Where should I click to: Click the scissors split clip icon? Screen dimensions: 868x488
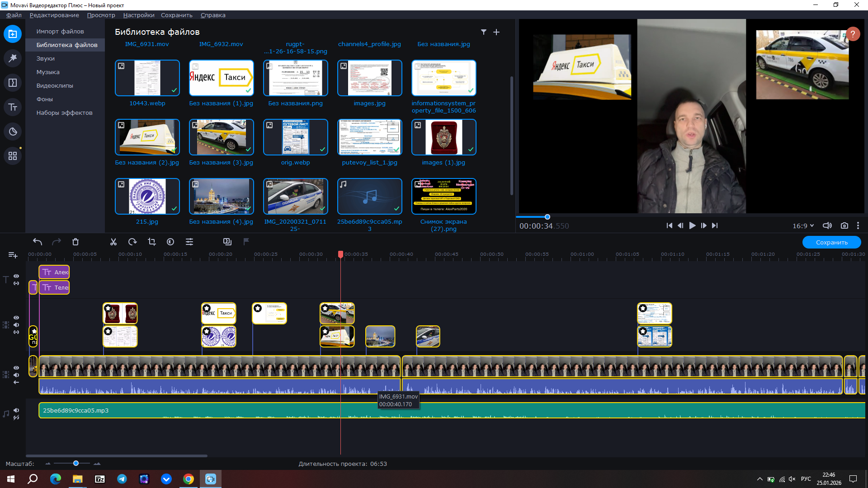[x=113, y=242]
